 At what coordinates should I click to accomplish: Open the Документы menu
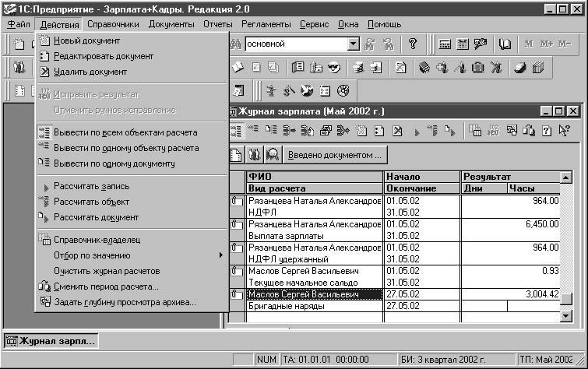[171, 24]
